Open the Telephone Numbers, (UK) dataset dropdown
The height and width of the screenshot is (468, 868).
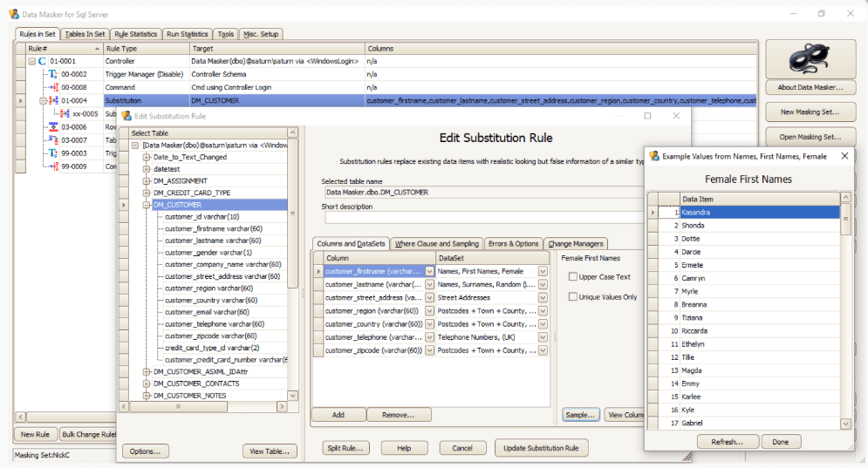(543, 337)
